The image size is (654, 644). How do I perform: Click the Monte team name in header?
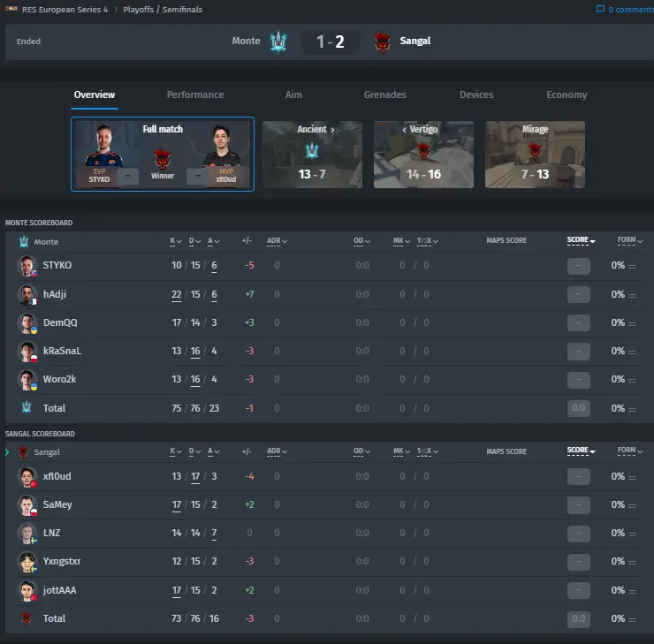[246, 41]
